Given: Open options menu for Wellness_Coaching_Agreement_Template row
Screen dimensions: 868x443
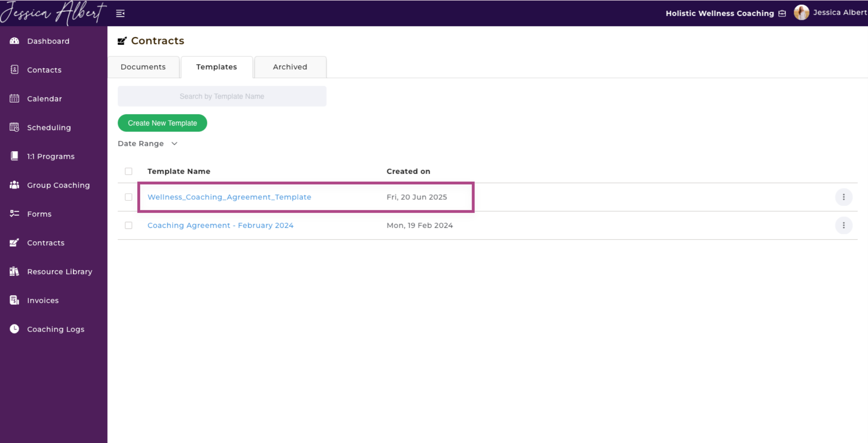Looking at the screenshot, I should (x=844, y=197).
